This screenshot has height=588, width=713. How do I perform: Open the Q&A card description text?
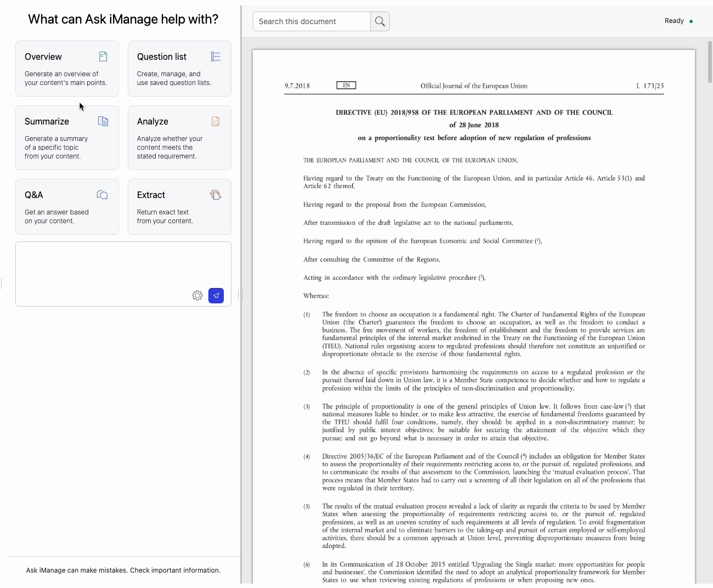click(56, 217)
